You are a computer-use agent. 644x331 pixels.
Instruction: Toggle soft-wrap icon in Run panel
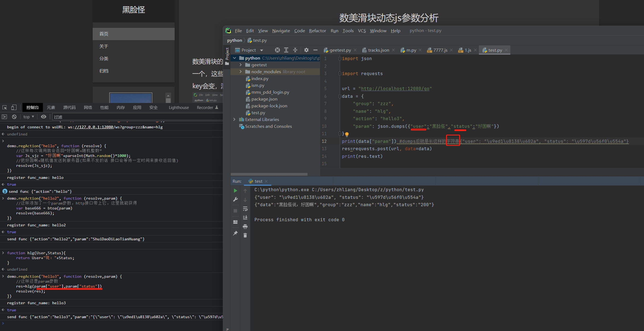coord(245,209)
